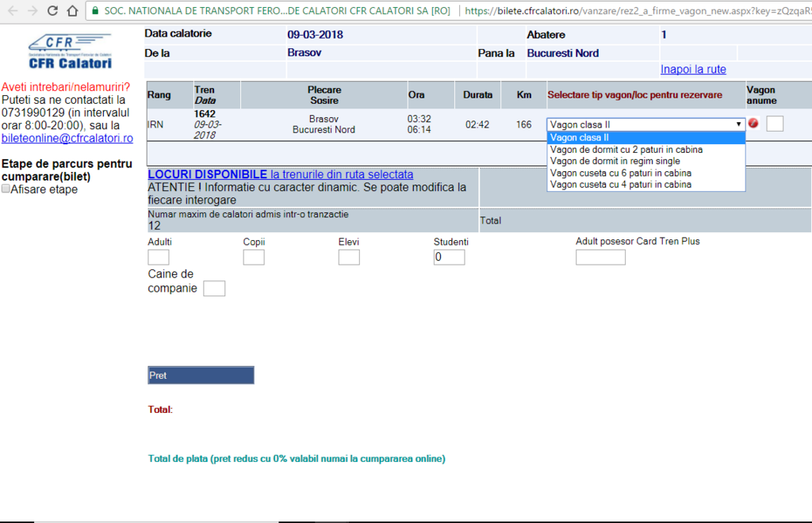Image resolution: width=812 pixels, height=523 pixels.
Task: Click the green secure padlock icon
Action: coord(95,10)
